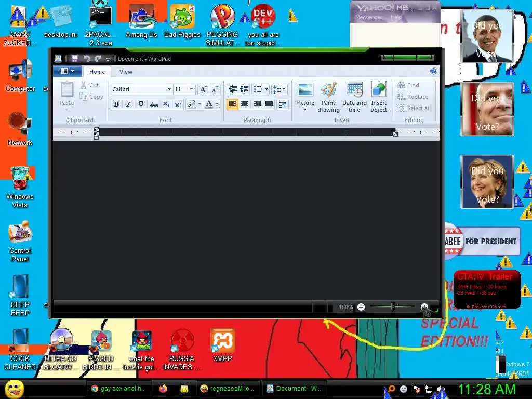Click the zoom in plus button

pos(424,307)
